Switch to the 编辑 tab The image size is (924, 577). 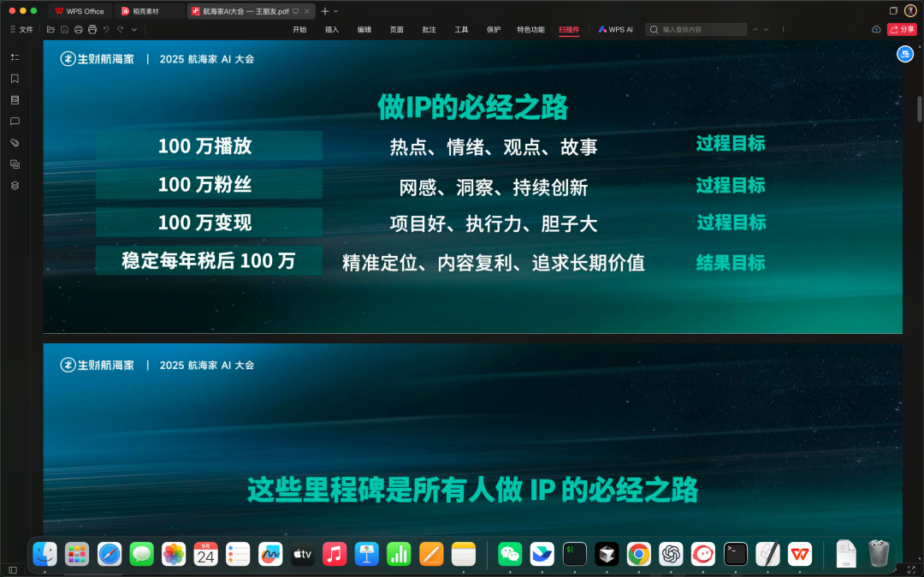(364, 29)
